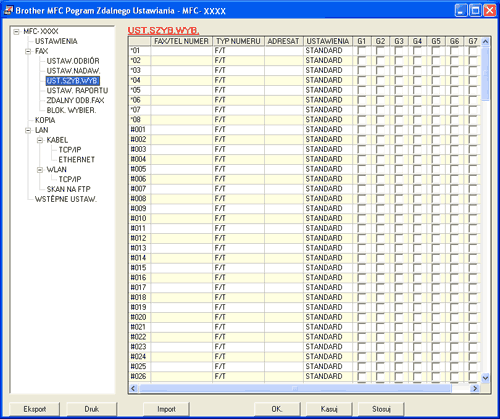Click the Eksport button
The height and width of the screenshot is (419, 500).
pos(35,409)
